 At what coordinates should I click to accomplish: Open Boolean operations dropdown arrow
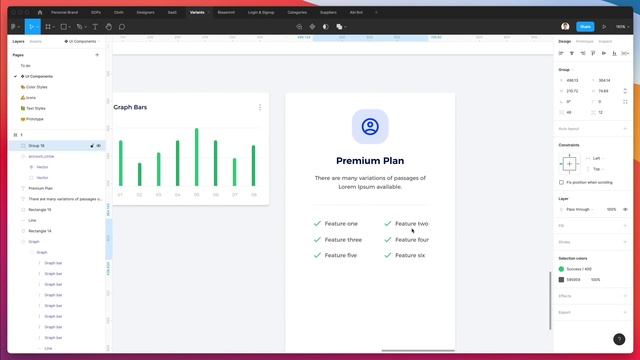pos(345,27)
